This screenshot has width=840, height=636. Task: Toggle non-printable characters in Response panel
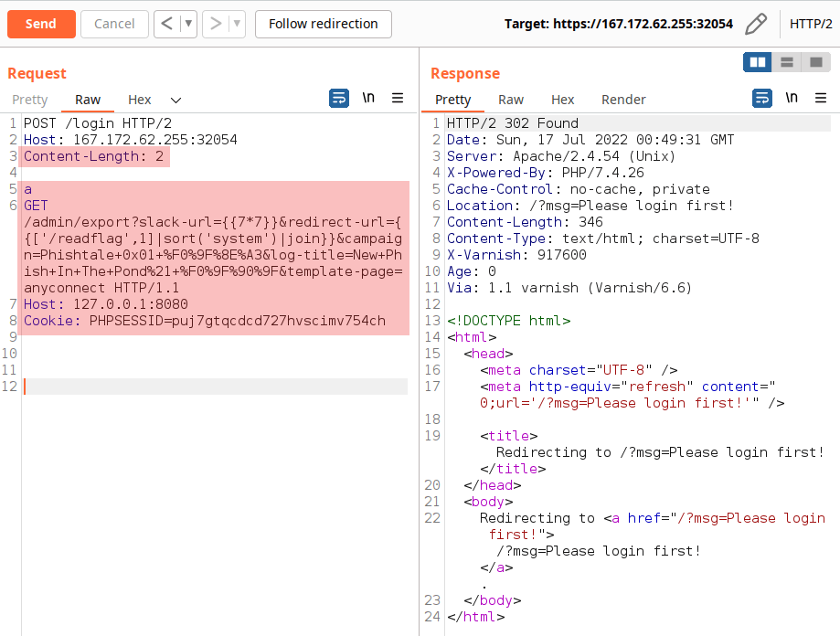point(792,98)
